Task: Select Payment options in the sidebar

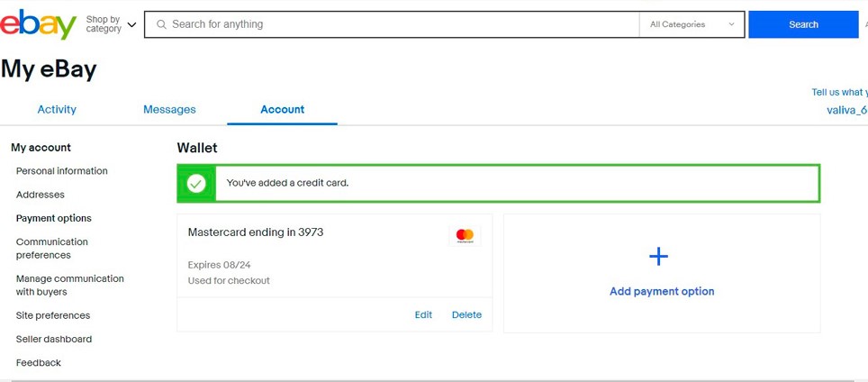Action: pos(54,218)
